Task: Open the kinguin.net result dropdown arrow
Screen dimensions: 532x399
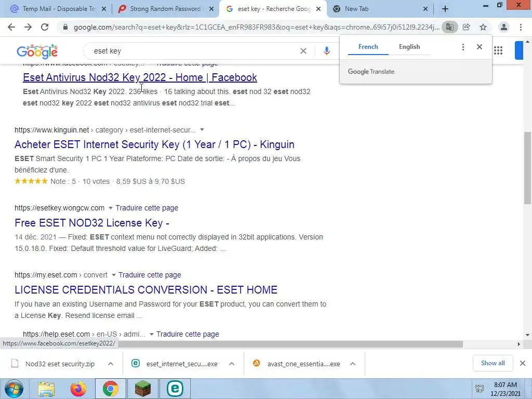Action: coord(202,129)
